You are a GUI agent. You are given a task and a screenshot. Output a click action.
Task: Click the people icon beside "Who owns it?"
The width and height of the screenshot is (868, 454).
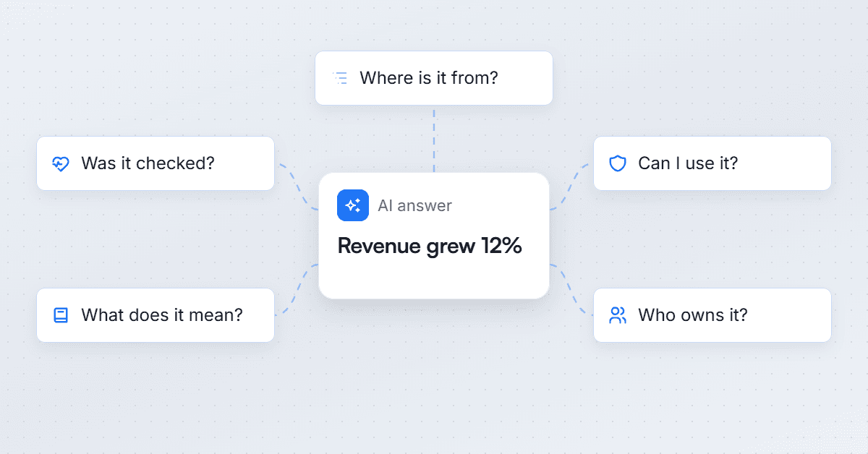coord(618,315)
